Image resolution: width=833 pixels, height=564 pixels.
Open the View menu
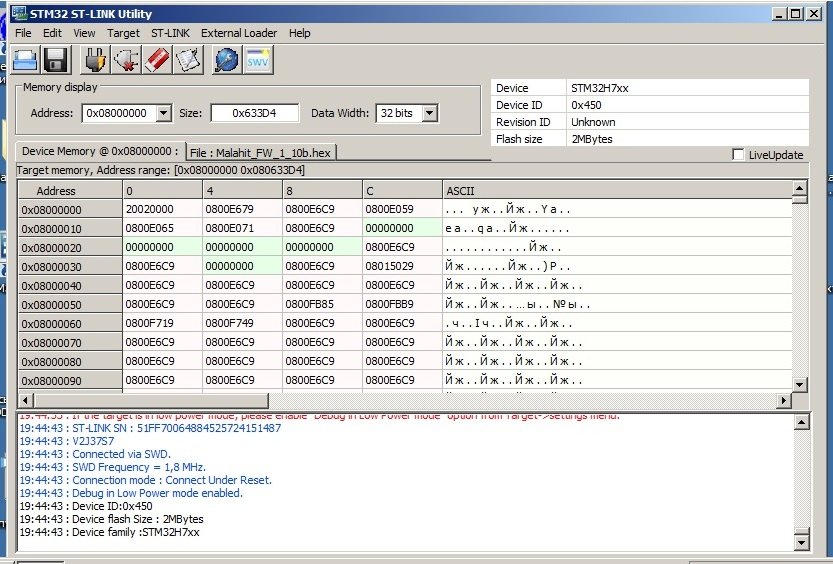pyautogui.click(x=84, y=33)
